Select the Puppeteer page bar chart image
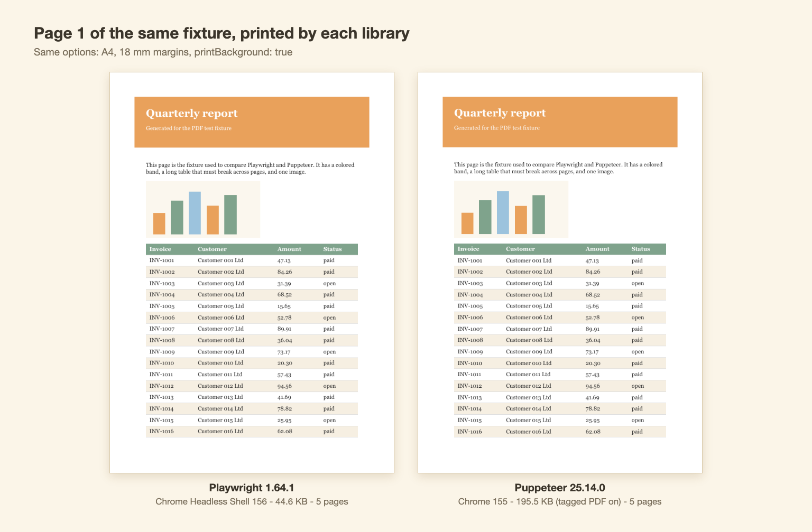 511,209
